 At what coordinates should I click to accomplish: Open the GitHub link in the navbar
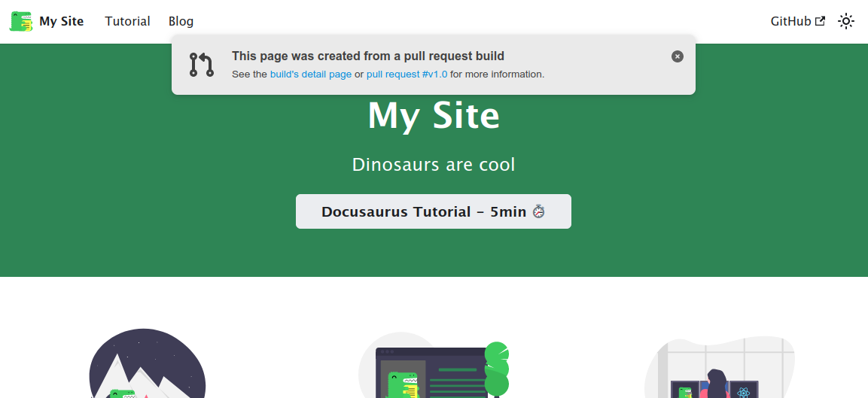[x=798, y=21]
